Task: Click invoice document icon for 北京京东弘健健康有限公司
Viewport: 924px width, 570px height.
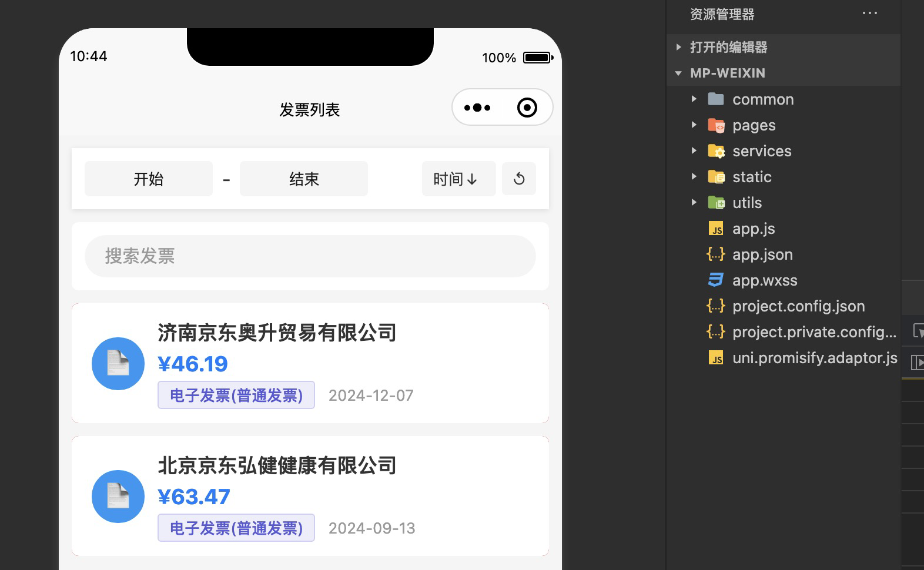Action: [118, 497]
